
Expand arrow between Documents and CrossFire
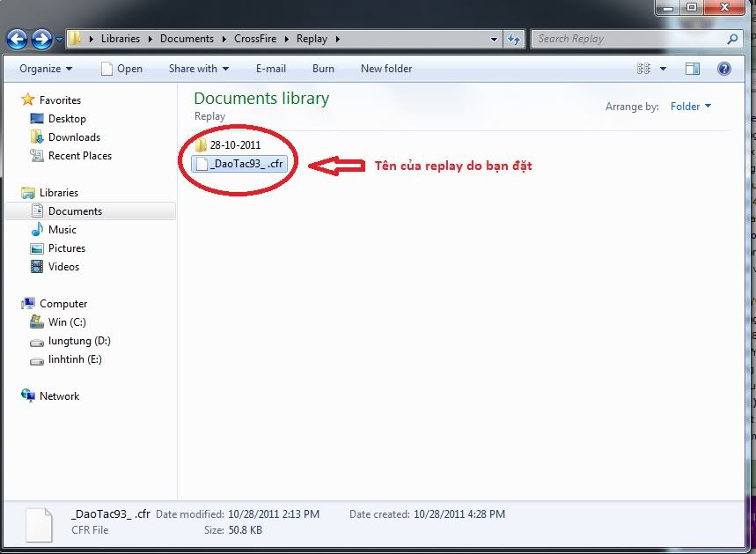point(224,39)
